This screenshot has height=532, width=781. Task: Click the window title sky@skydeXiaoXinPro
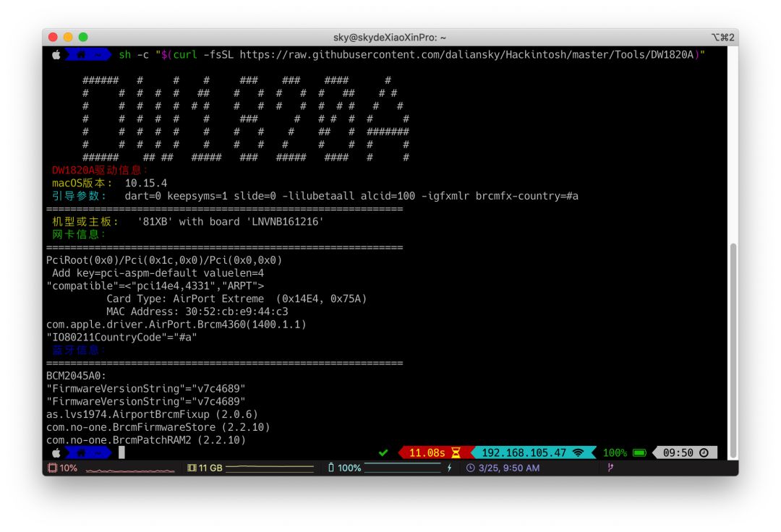390,38
